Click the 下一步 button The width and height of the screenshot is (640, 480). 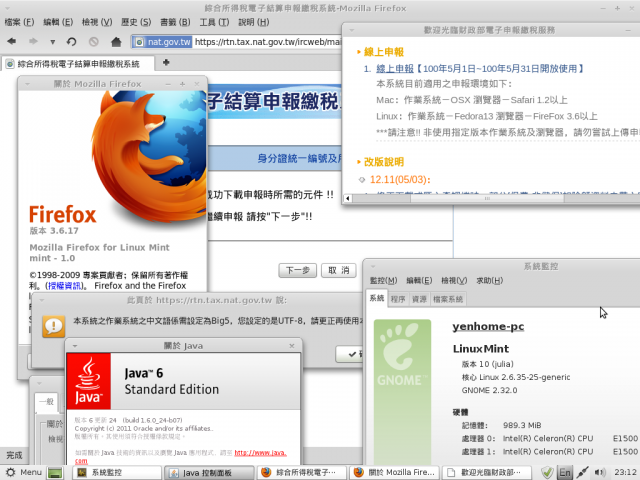point(298,270)
